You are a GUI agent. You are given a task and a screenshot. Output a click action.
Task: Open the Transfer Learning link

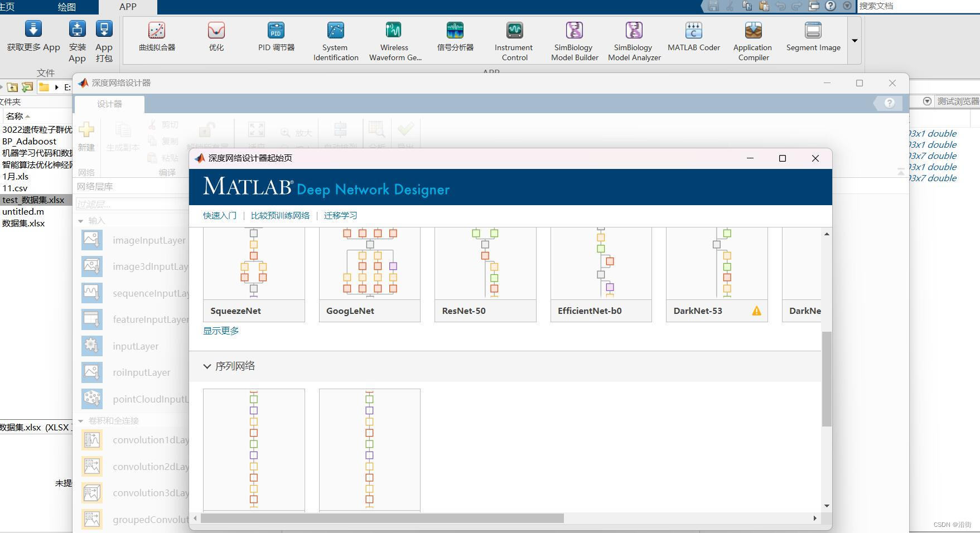(340, 215)
